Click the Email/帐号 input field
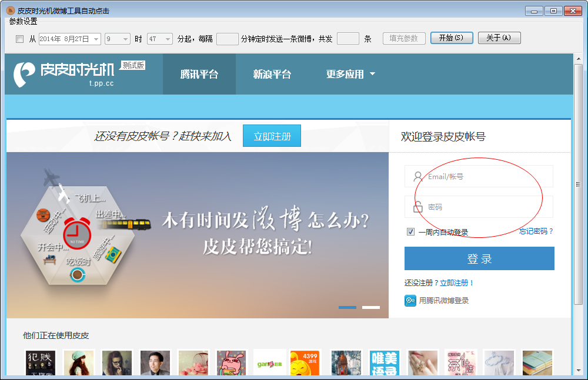 click(x=479, y=176)
